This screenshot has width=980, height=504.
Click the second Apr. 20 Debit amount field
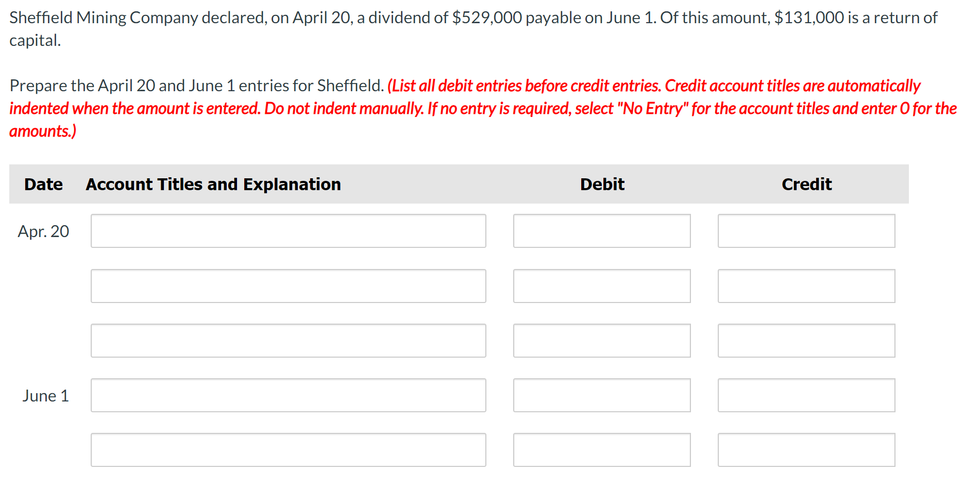point(602,286)
